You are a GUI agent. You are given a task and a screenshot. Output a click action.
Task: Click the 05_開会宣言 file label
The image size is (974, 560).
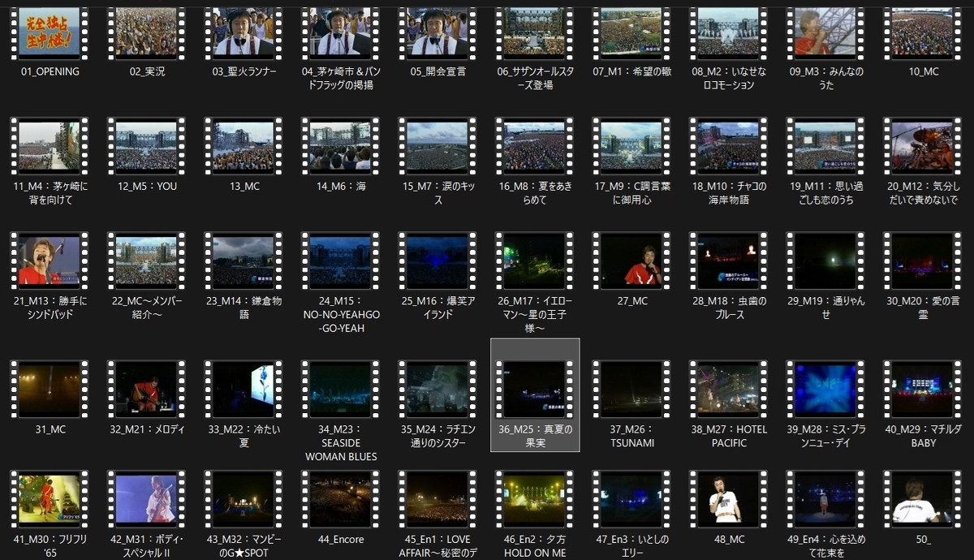(438, 71)
